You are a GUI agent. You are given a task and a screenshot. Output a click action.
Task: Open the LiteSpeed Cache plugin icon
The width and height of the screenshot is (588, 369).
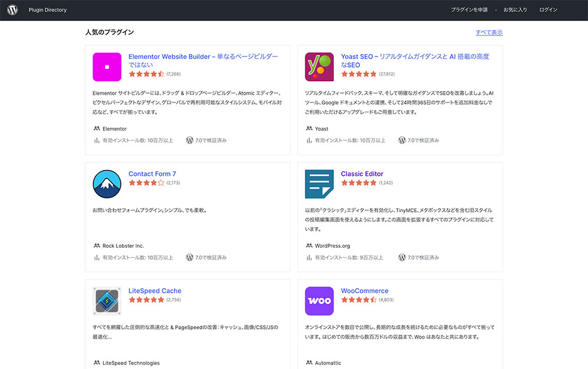pos(107,301)
